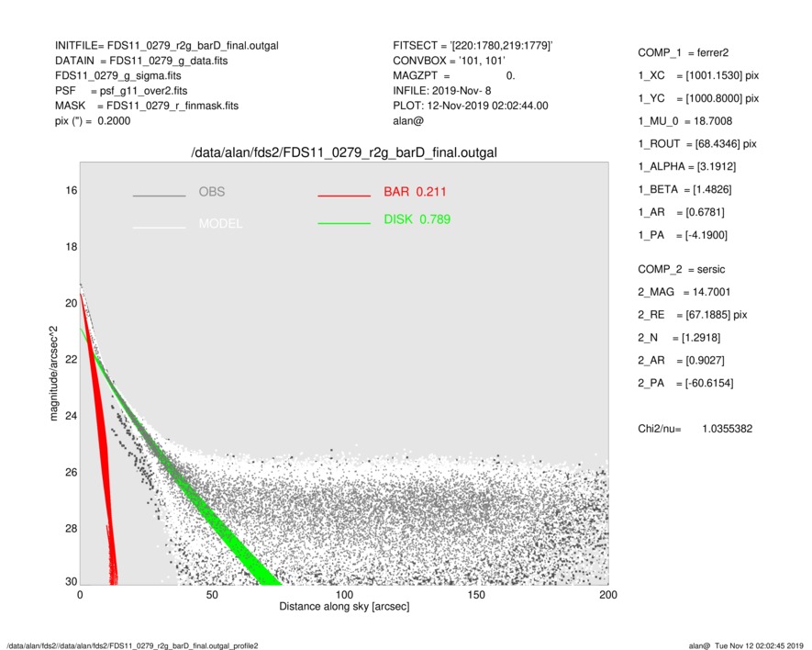The height and width of the screenshot is (650, 812).
Task: Click the MODEL legend label
Action: pos(220,223)
